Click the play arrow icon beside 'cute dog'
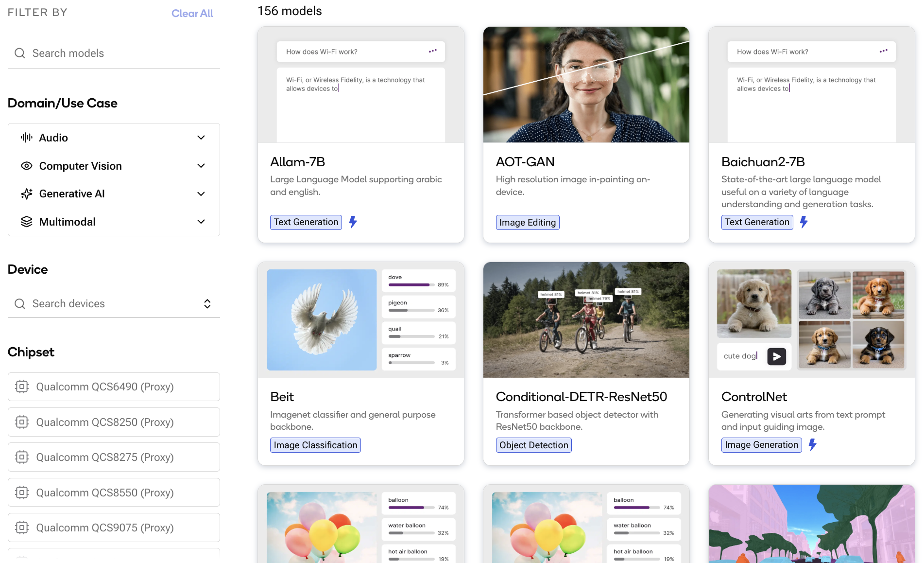This screenshot has height=563, width=924. pyautogui.click(x=776, y=356)
